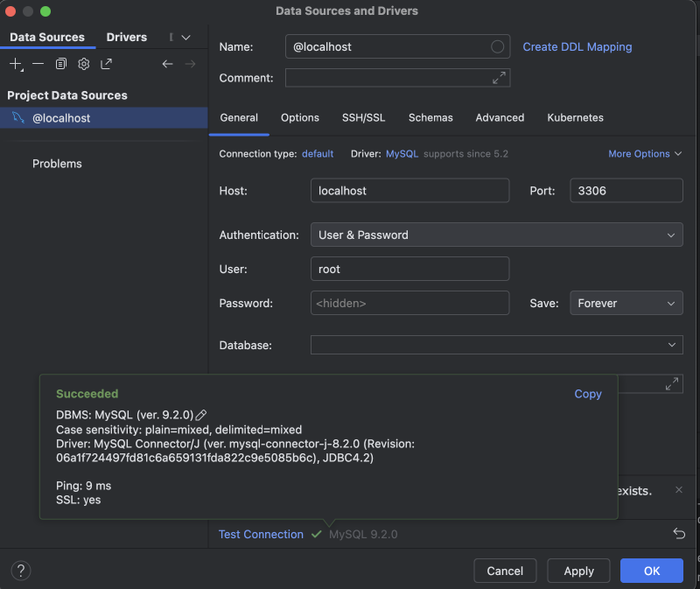This screenshot has height=589, width=700.
Task: Switch to Data Sources tab
Action: [47, 37]
